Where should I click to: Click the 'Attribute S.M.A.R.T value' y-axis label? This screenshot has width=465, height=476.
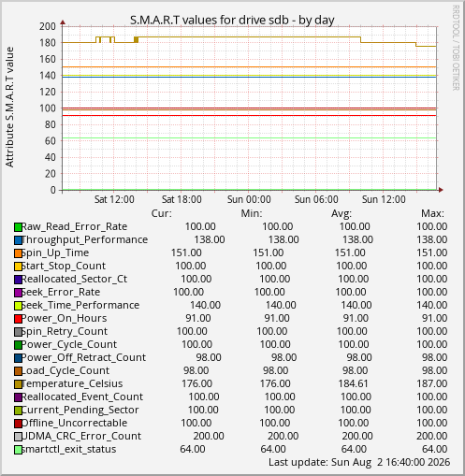click(x=10, y=108)
